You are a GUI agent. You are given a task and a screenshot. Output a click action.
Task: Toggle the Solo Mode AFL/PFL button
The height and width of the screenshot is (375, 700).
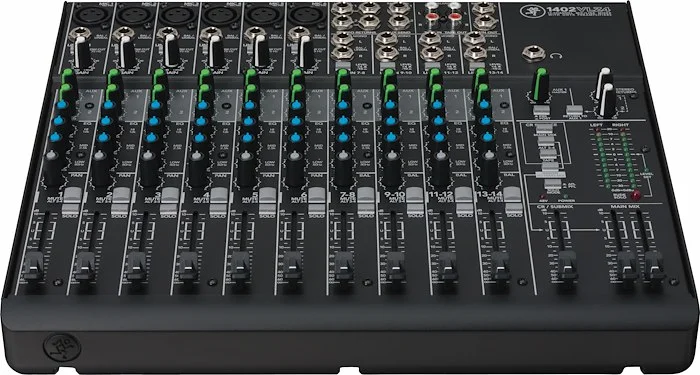click(554, 184)
